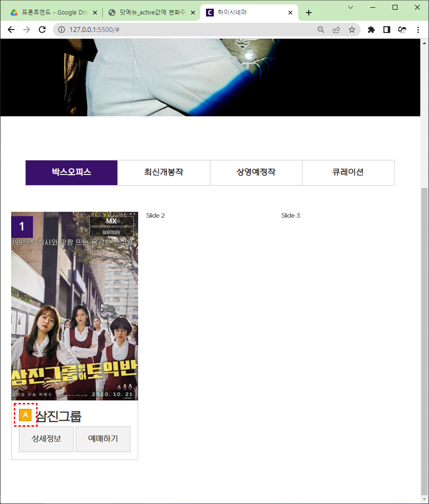Click the 예매하기 button
The image size is (429, 504).
(x=103, y=439)
